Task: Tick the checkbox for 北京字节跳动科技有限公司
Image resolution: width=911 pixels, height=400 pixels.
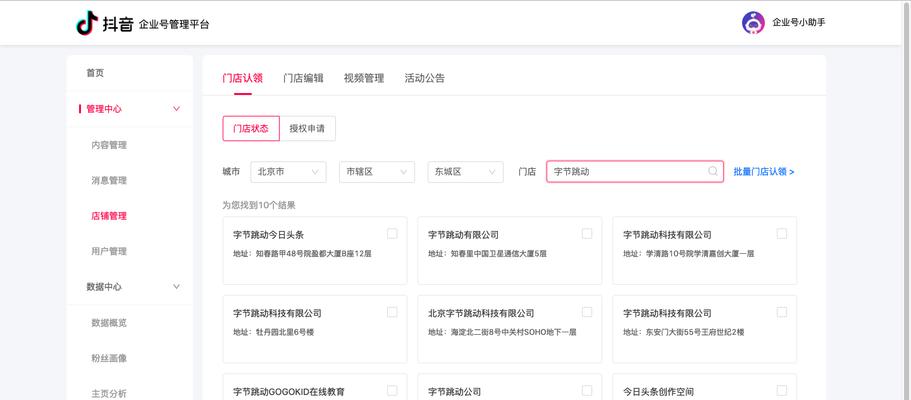Action: [587, 312]
